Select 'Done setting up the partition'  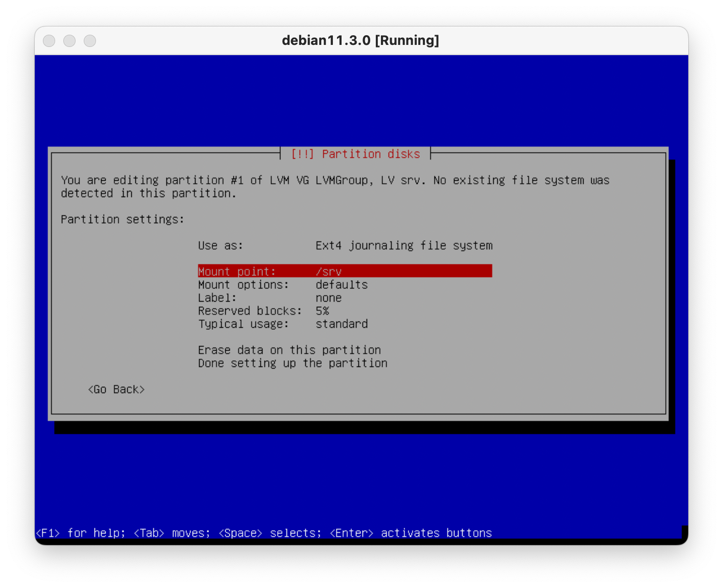pyautogui.click(x=292, y=363)
